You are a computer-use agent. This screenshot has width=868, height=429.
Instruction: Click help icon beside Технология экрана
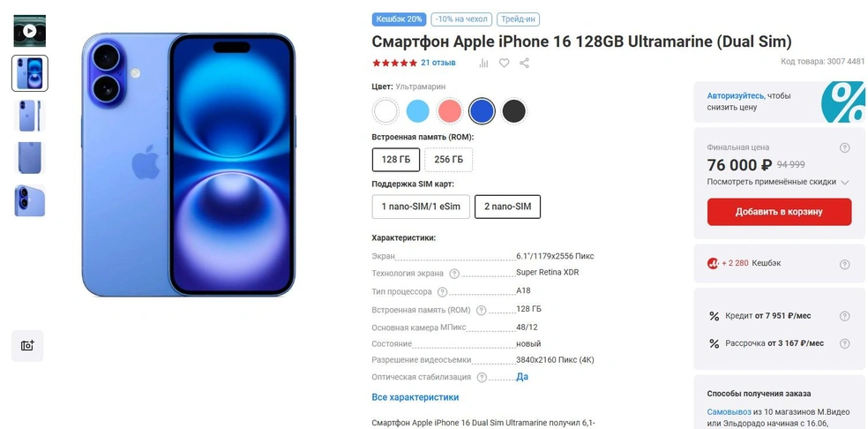click(454, 274)
